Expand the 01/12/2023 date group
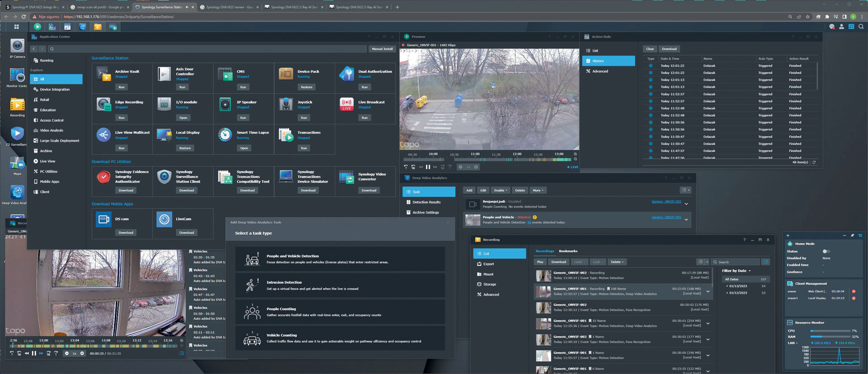The width and height of the screenshot is (868, 374). coord(727,293)
